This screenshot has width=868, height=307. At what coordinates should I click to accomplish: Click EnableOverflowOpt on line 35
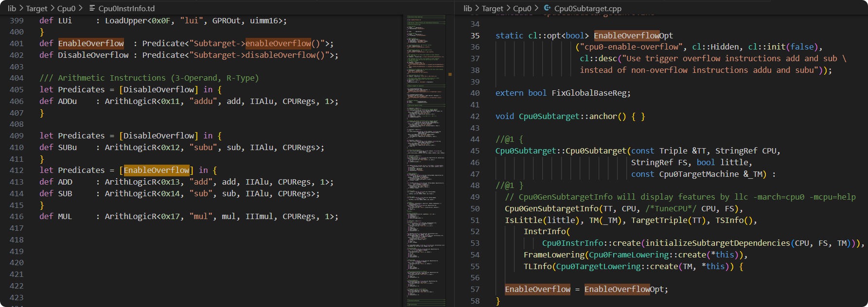633,35
